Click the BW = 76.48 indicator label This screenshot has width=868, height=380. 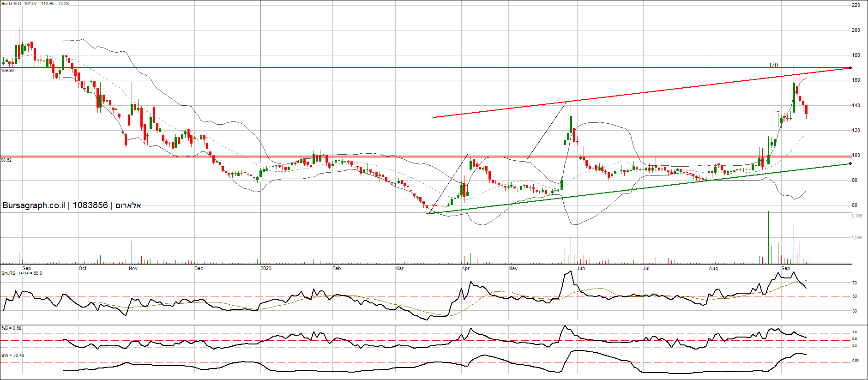(12, 356)
